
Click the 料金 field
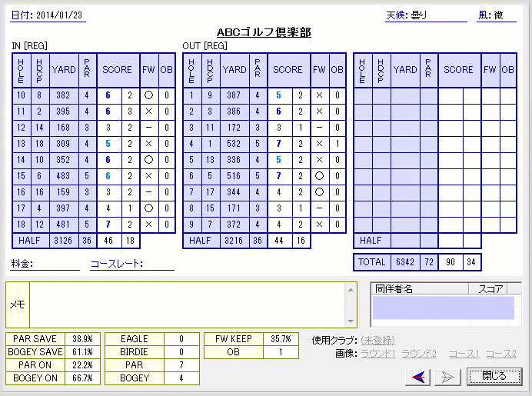point(45,264)
